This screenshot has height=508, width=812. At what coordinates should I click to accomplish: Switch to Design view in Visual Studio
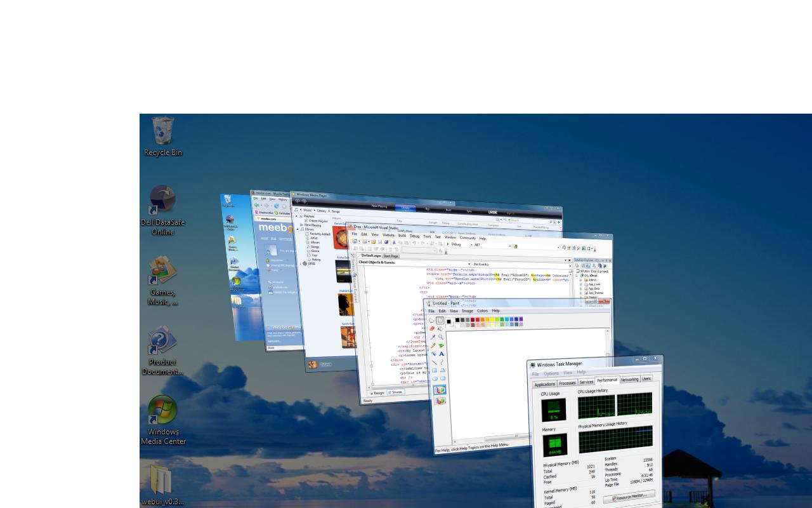pos(377,393)
